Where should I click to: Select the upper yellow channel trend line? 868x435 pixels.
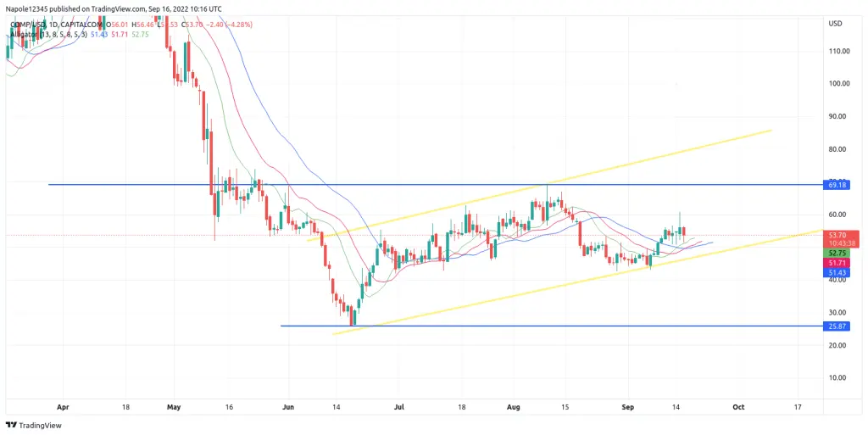coord(539,185)
